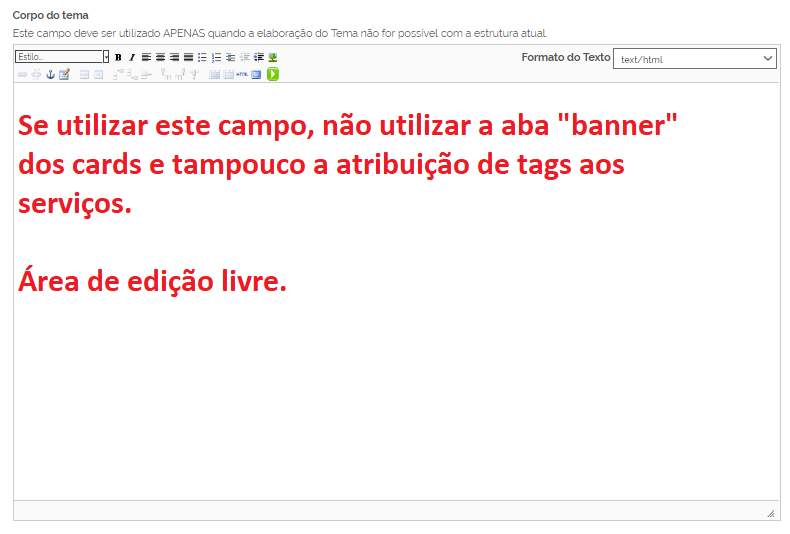Embed media with green play icon
The width and height of the screenshot is (790, 534).
273,75
